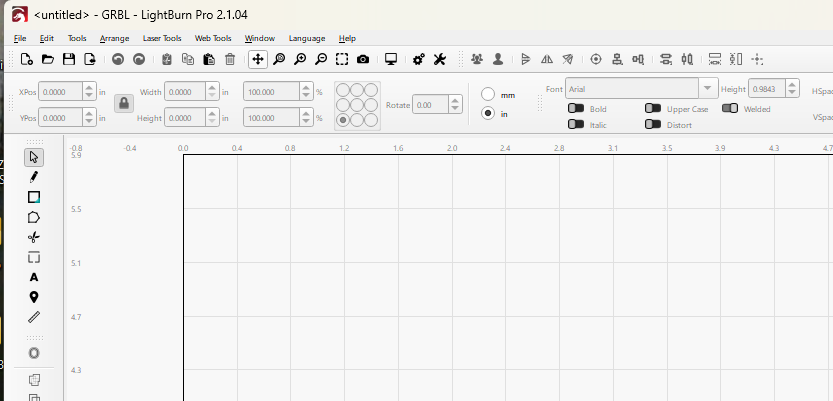
Task: Toggle the Italic switch
Action: pyautogui.click(x=576, y=124)
